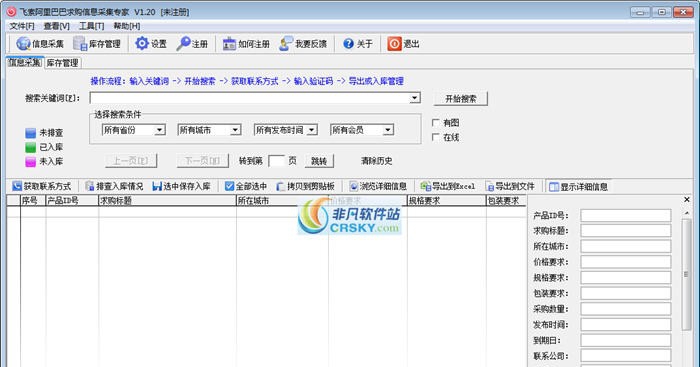Click the 规格要求 column header
This screenshot has height=367, width=700.
[446, 201]
